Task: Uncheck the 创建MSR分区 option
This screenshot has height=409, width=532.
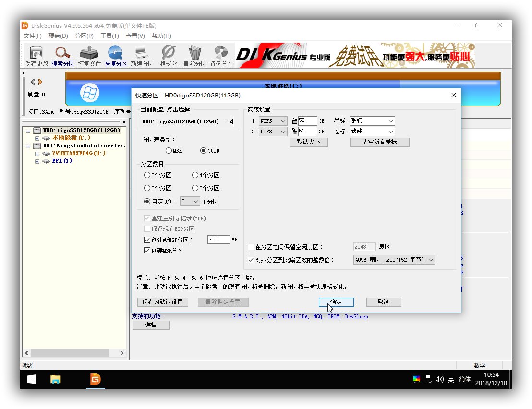Action: pyautogui.click(x=146, y=250)
